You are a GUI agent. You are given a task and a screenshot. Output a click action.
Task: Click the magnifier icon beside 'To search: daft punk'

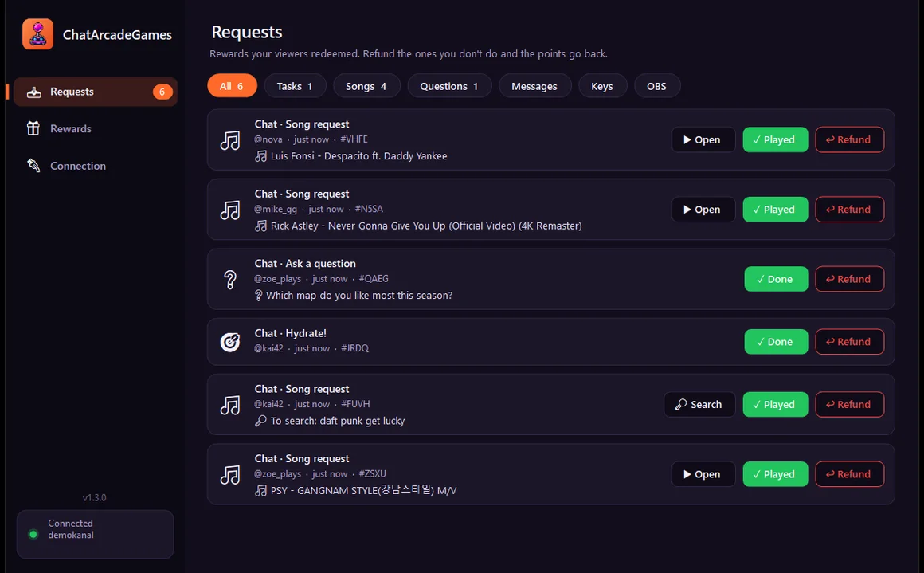(260, 421)
